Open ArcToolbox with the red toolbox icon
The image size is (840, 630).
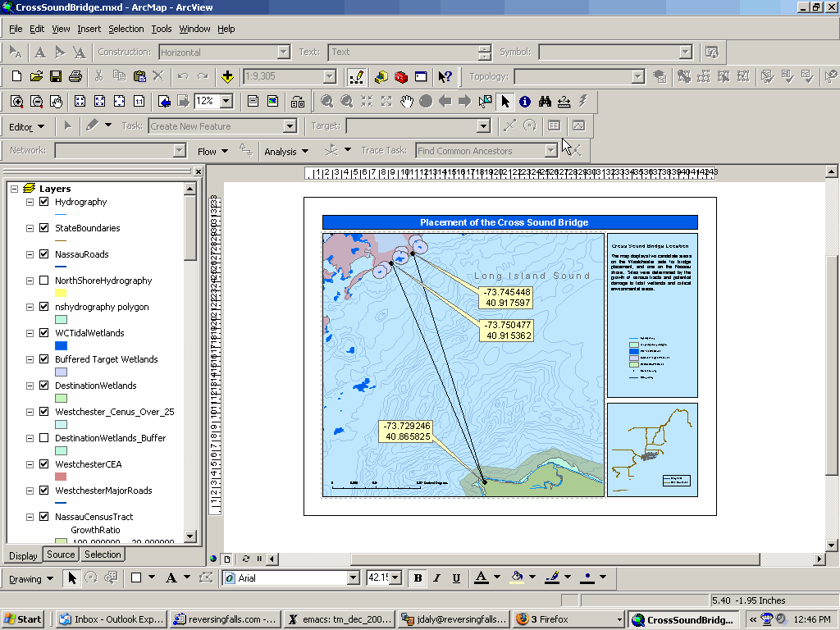(401, 77)
